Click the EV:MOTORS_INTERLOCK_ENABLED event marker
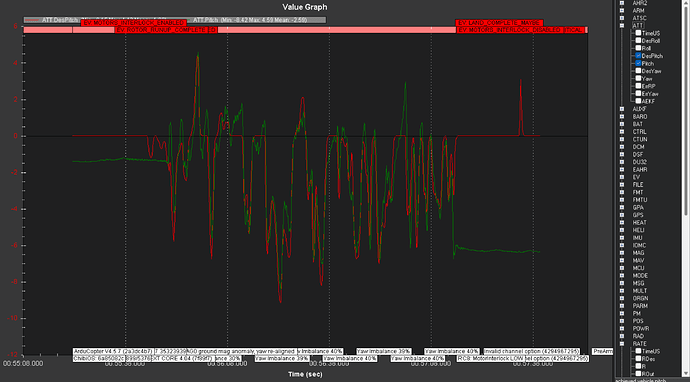Viewport: 690px width, 382px height. pyautogui.click(x=134, y=22)
